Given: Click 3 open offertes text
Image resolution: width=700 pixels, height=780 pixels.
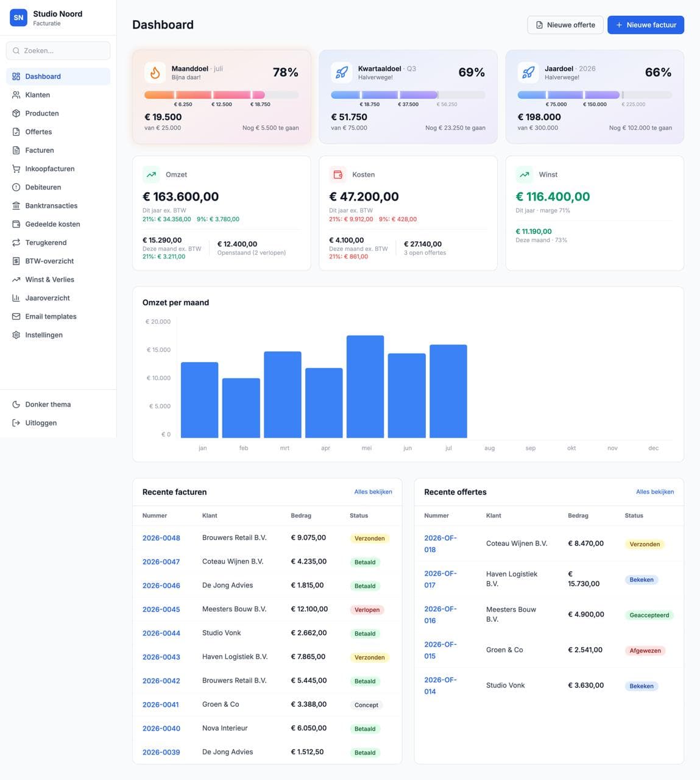Looking at the screenshot, I should 425,253.
